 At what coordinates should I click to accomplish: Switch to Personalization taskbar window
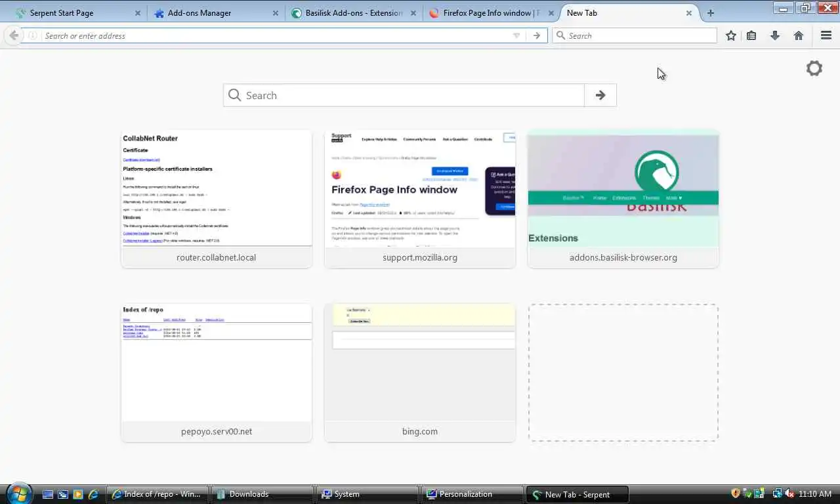click(472, 494)
